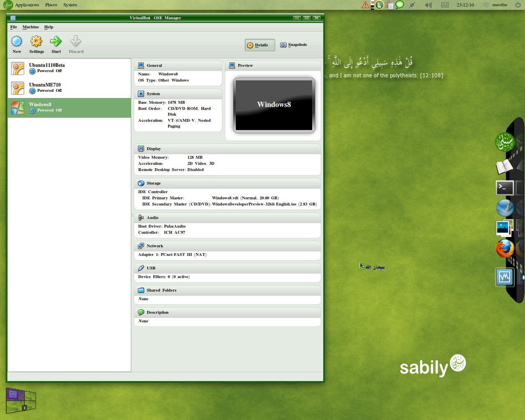Click the system monitor icon in the dock
This screenshot has width=525, height=420.
point(504,277)
